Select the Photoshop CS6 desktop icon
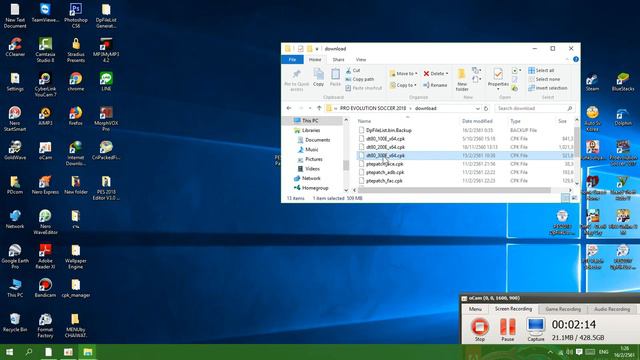Screen dimensions: 640x360 click(76, 16)
